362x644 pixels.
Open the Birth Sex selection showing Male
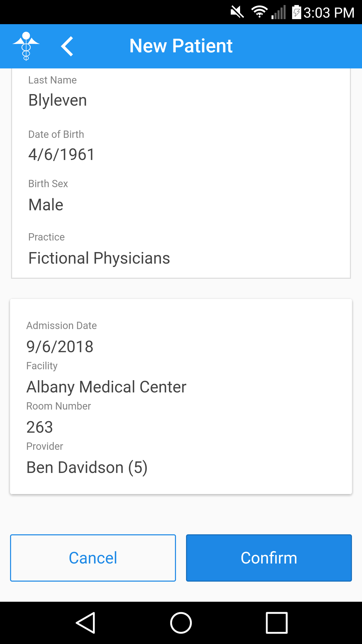tap(46, 205)
